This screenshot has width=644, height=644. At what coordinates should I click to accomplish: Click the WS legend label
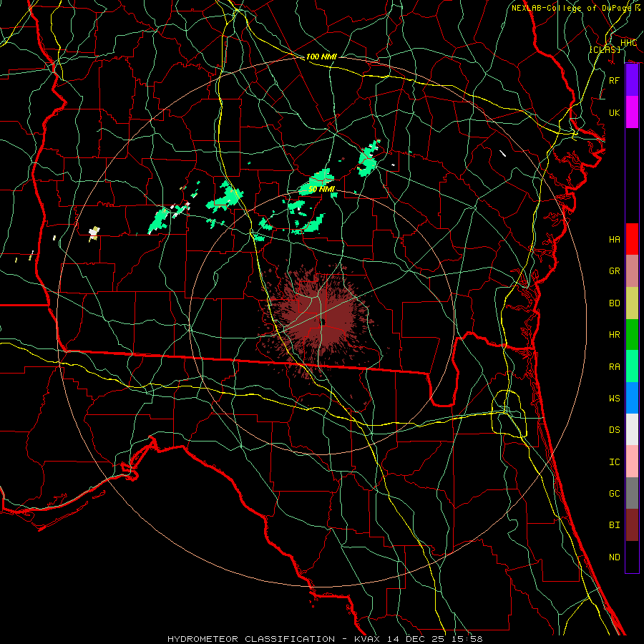pyautogui.click(x=614, y=398)
